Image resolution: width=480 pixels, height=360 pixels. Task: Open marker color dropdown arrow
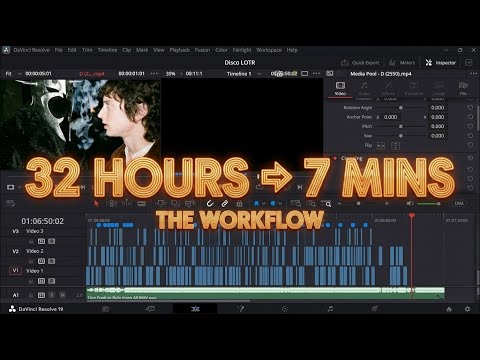[x=280, y=203]
